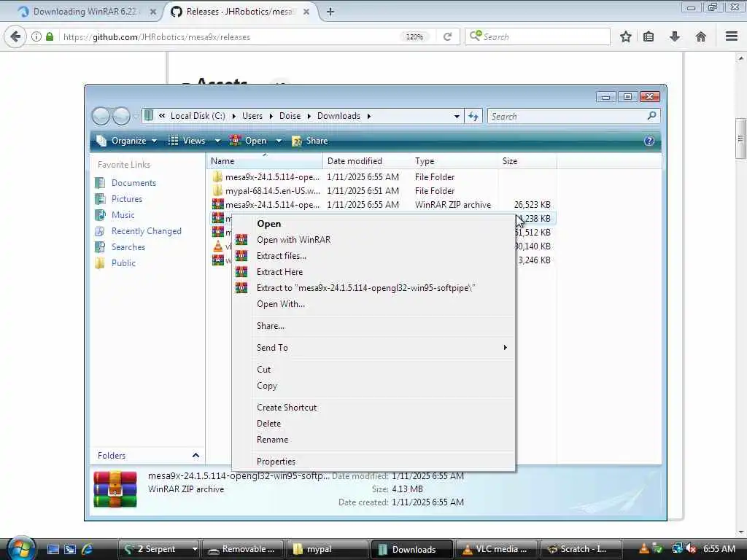
Task: Click the Explorer search magnifier icon
Action: (x=651, y=116)
